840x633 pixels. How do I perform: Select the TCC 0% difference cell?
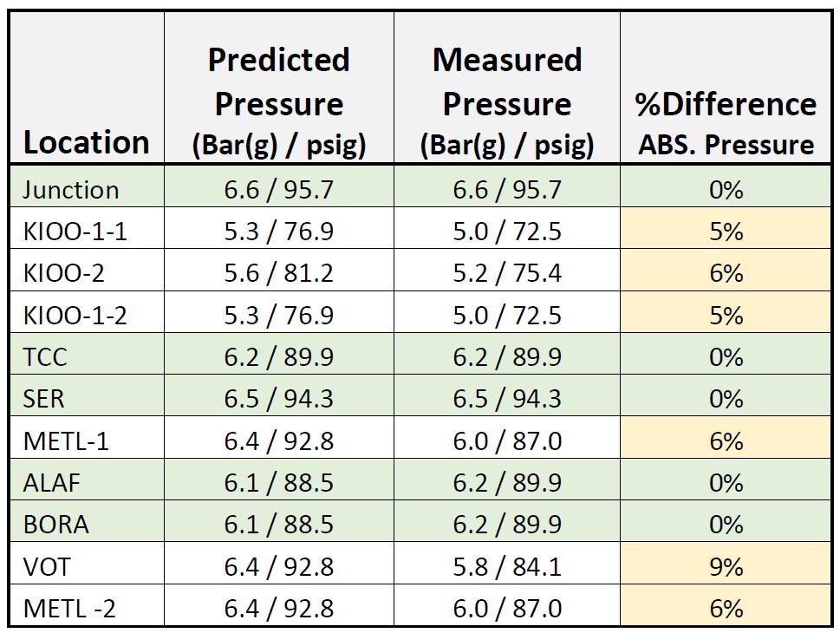pos(726,356)
